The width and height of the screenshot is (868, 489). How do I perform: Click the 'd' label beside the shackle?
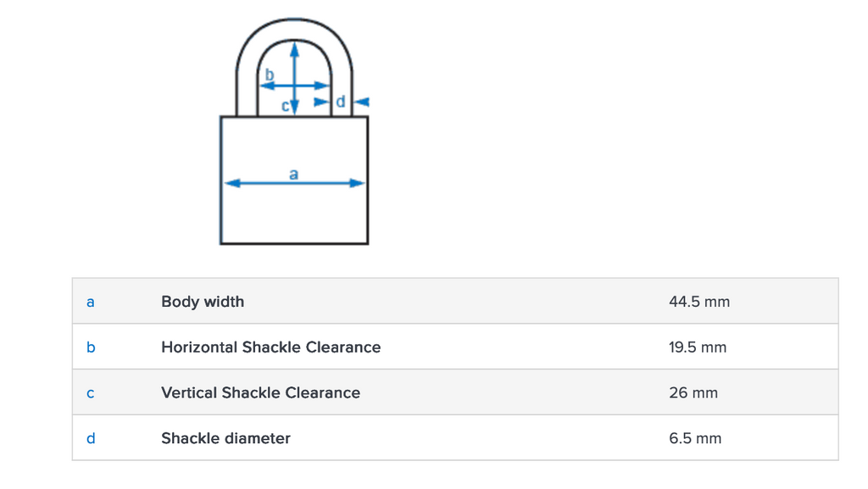(x=341, y=103)
